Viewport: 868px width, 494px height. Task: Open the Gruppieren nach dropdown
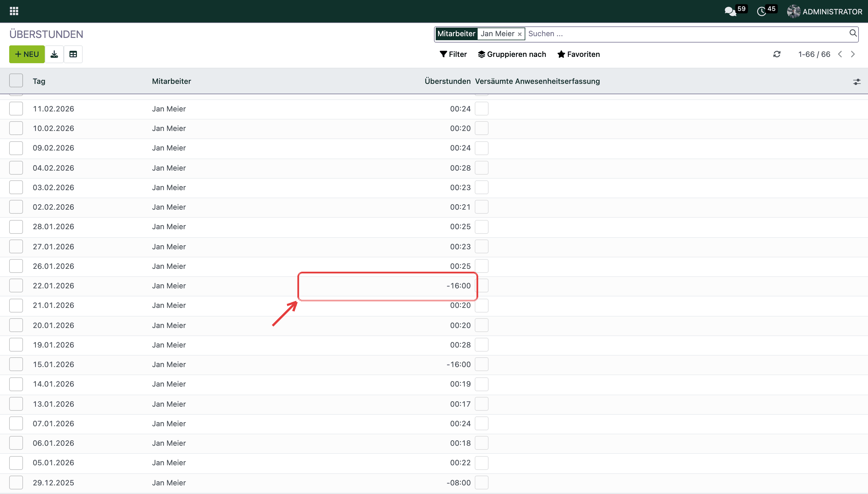[512, 54]
